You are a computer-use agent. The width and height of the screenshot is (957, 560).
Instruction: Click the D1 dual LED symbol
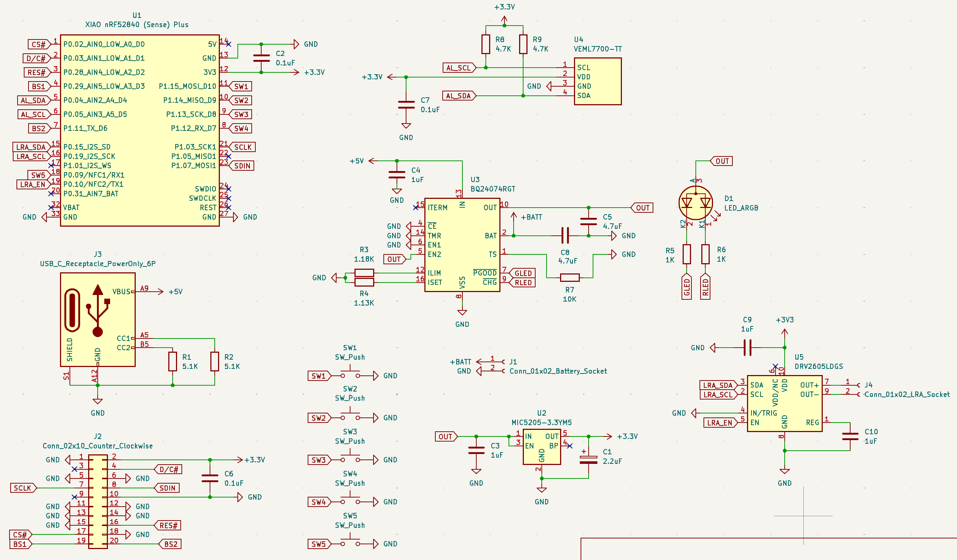(x=696, y=203)
